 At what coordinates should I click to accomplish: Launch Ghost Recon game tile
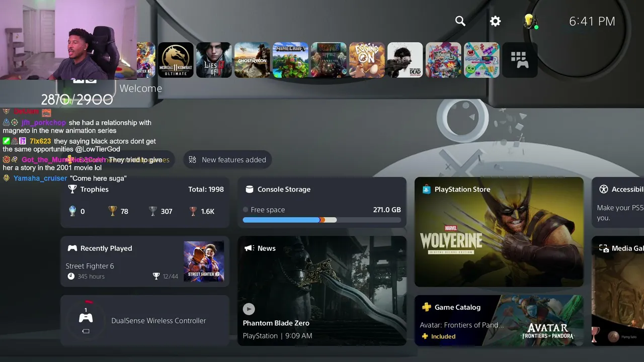pyautogui.click(x=253, y=60)
